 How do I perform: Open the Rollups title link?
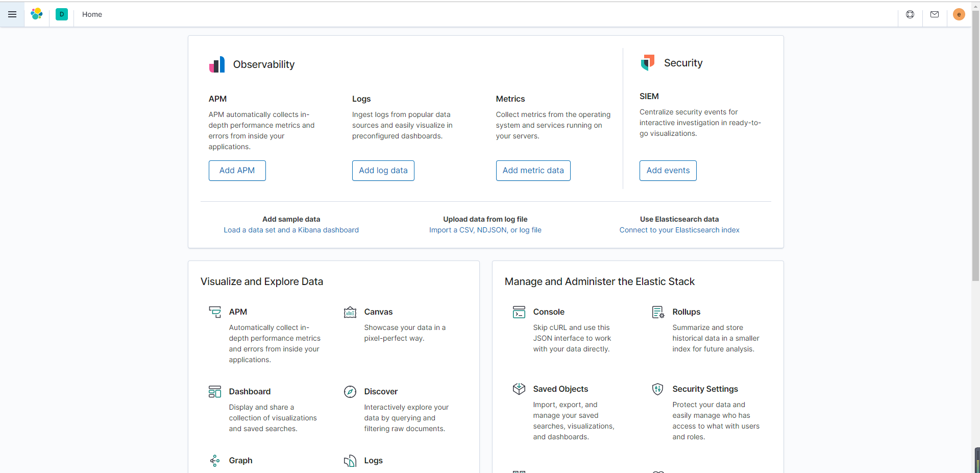(687, 312)
